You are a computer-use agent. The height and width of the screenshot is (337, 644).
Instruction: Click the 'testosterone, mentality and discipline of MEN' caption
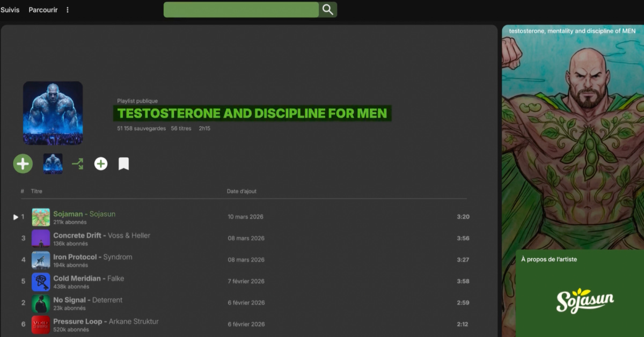pyautogui.click(x=572, y=31)
